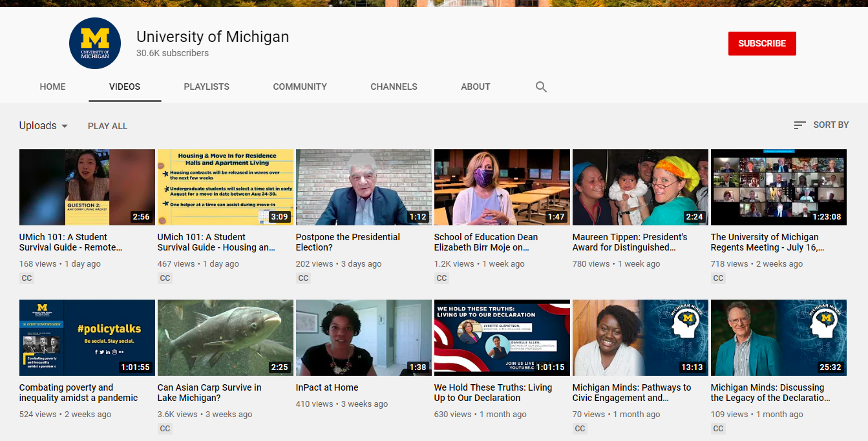Click CC badge under Asian Carp video

[165, 429]
